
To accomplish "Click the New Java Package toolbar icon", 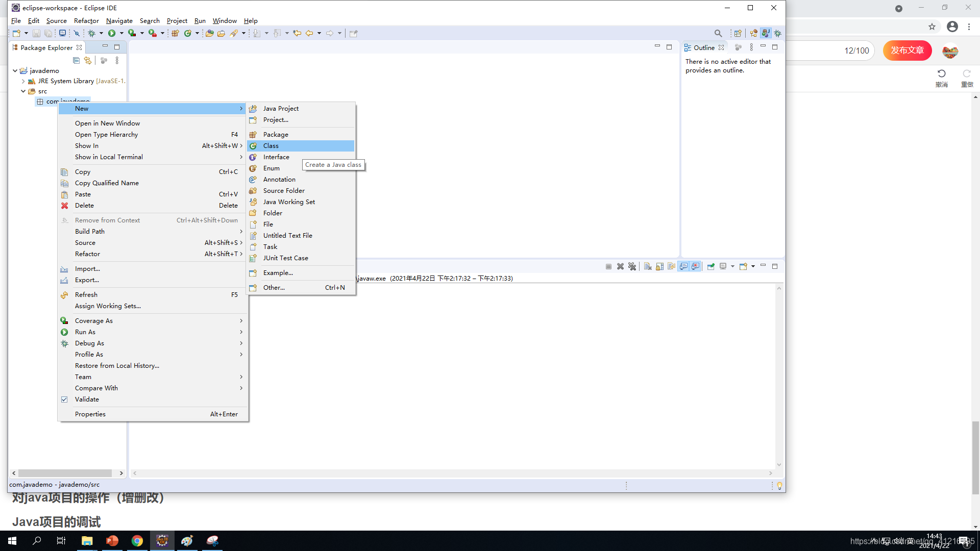I will (175, 33).
